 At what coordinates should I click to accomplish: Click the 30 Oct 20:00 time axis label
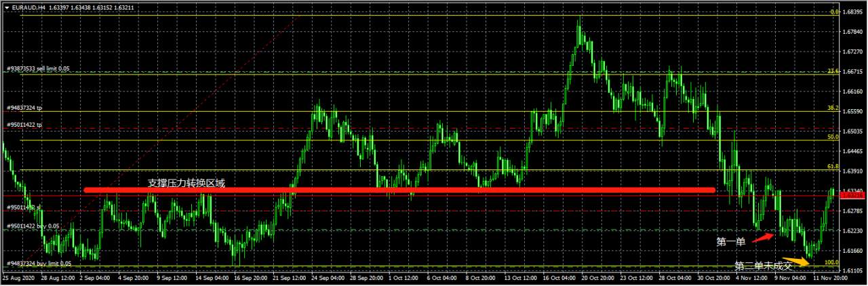715,278
